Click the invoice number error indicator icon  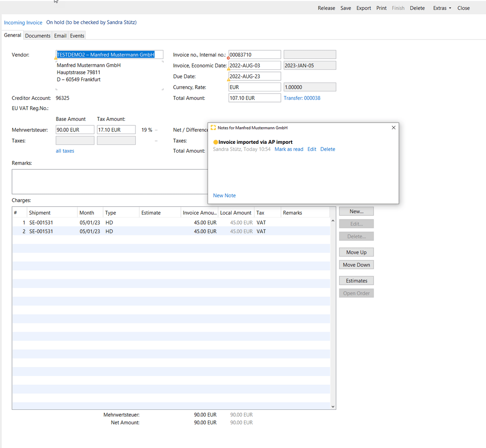tap(228, 58)
